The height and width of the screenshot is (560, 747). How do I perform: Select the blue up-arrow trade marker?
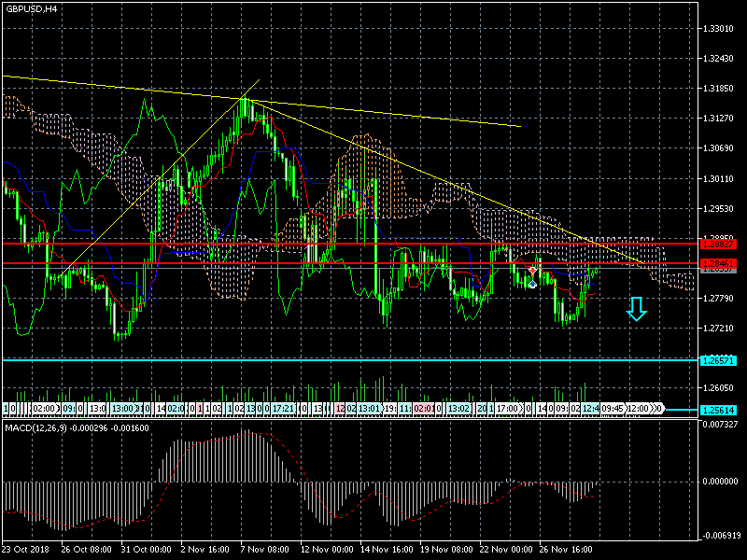coord(532,282)
